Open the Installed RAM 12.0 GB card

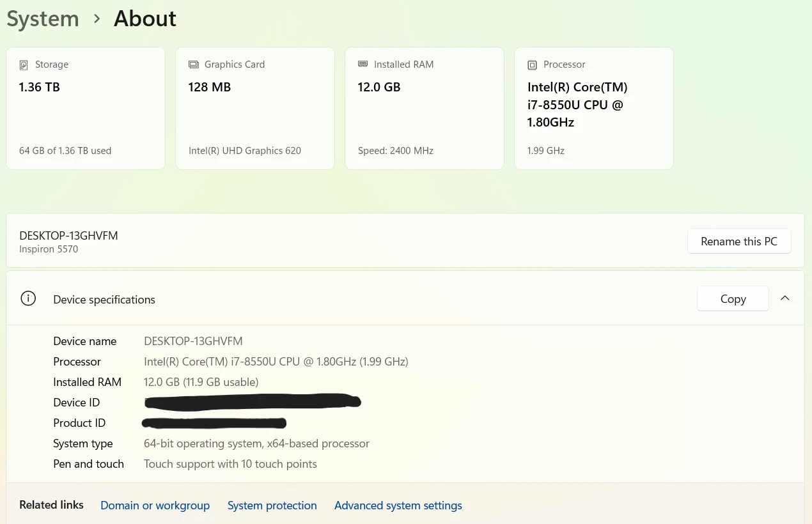point(425,108)
